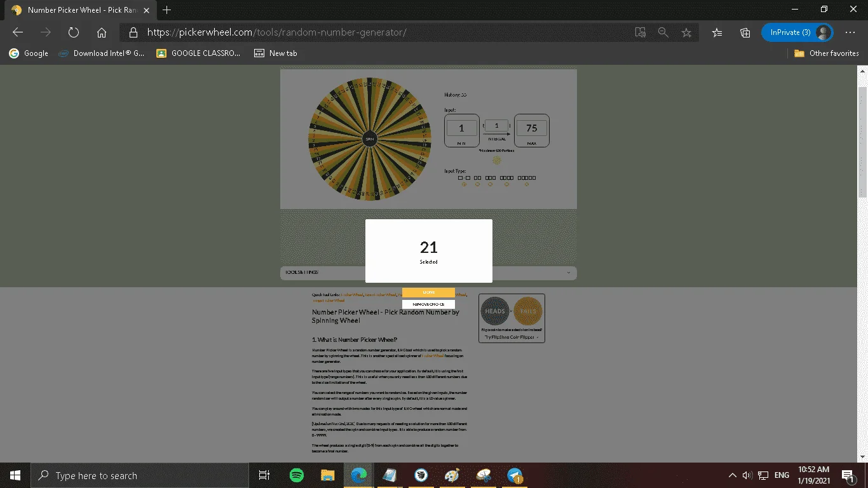Image resolution: width=868 pixels, height=488 pixels.
Task: Open the InPrivate profile menu
Action: point(797,32)
